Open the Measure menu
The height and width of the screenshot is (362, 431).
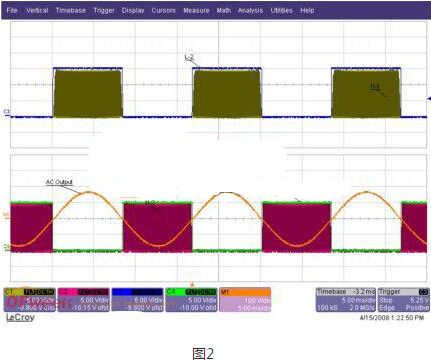(x=196, y=10)
